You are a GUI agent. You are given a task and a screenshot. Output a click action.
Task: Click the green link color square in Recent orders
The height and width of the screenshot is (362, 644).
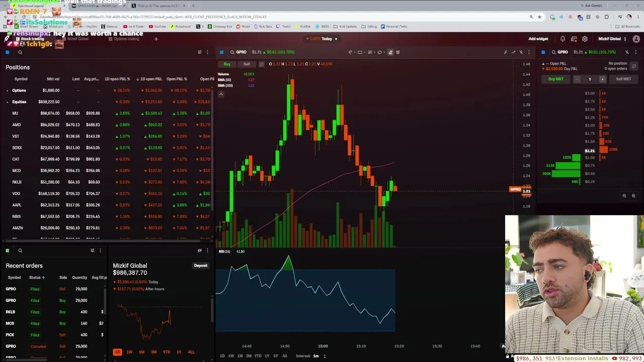pos(8,250)
